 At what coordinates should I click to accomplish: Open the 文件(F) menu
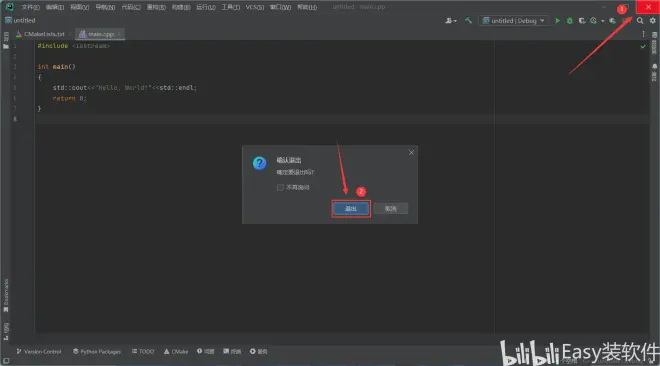click(30, 7)
